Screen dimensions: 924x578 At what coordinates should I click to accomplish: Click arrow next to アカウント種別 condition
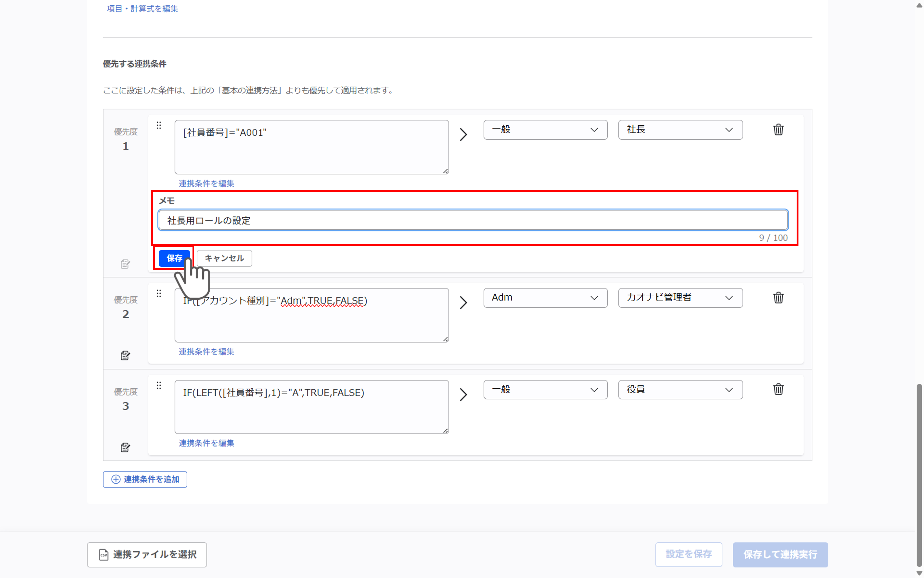(463, 302)
